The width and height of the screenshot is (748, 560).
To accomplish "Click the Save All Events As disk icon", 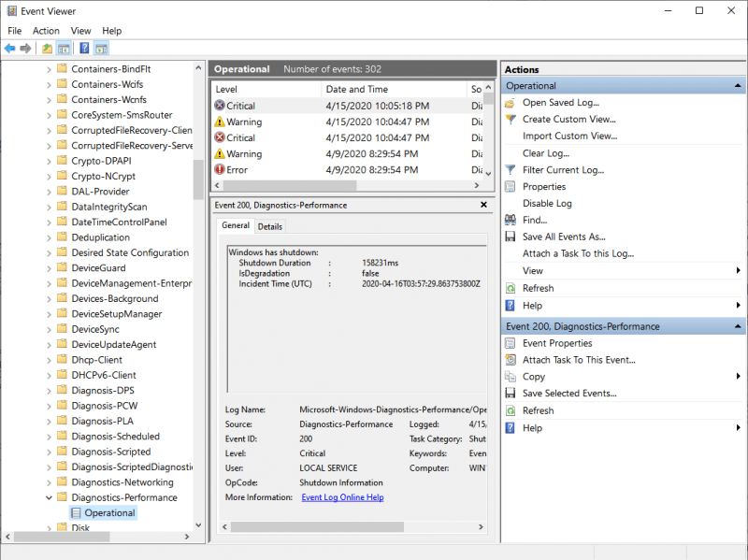I will pos(509,236).
